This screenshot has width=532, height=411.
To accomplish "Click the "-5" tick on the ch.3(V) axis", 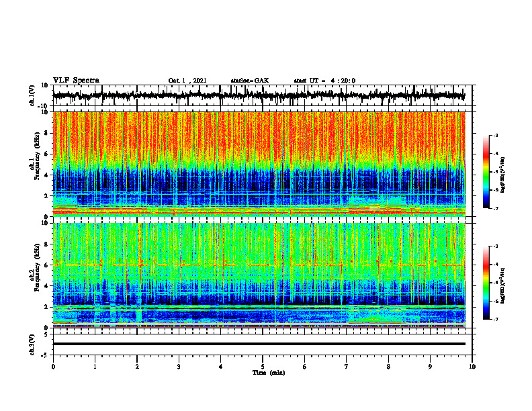I will point(46,355).
